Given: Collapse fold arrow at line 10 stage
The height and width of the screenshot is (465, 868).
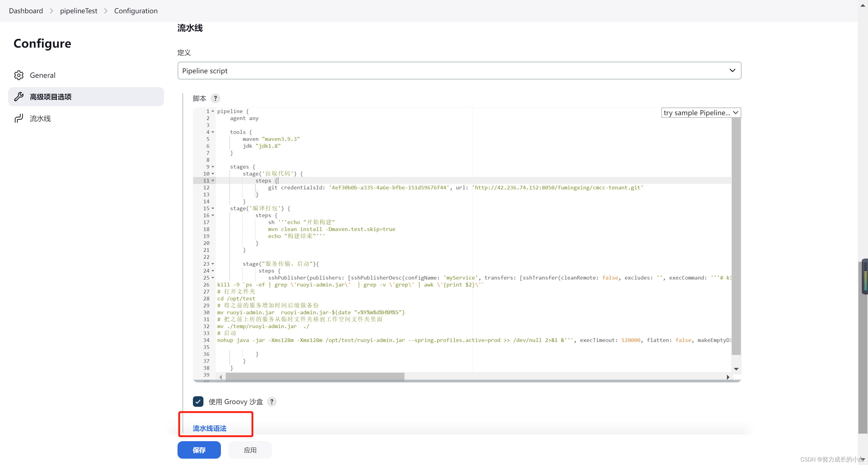Looking at the screenshot, I should coord(213,174).
